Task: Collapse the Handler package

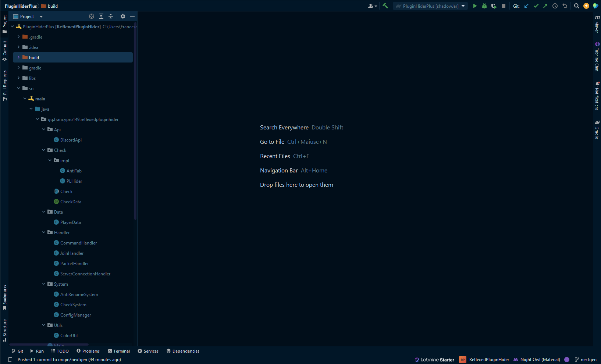Action: pos(44,232)
